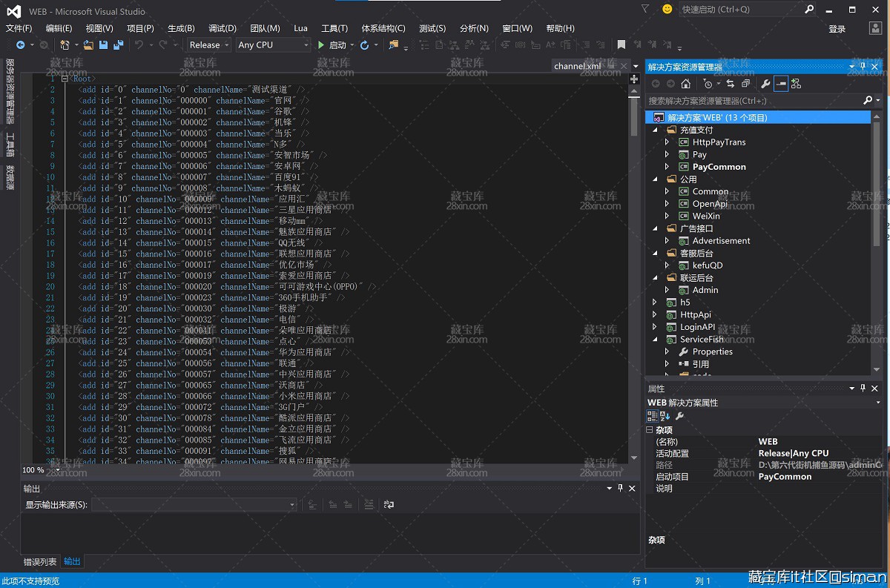Click the notifications filter funnel icon
Viewport: 890px width, 588px height.
[645, 9]
